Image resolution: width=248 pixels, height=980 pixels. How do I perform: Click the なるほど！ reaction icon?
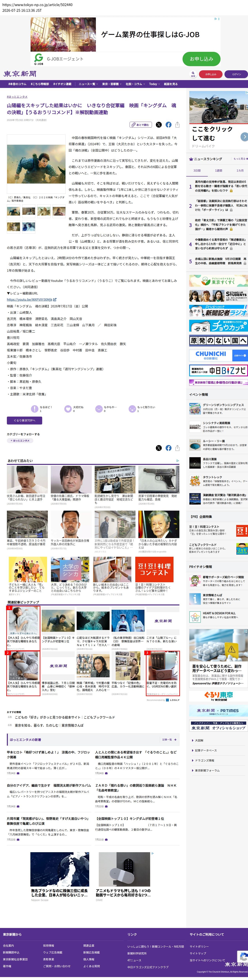(x=35, y=409)
